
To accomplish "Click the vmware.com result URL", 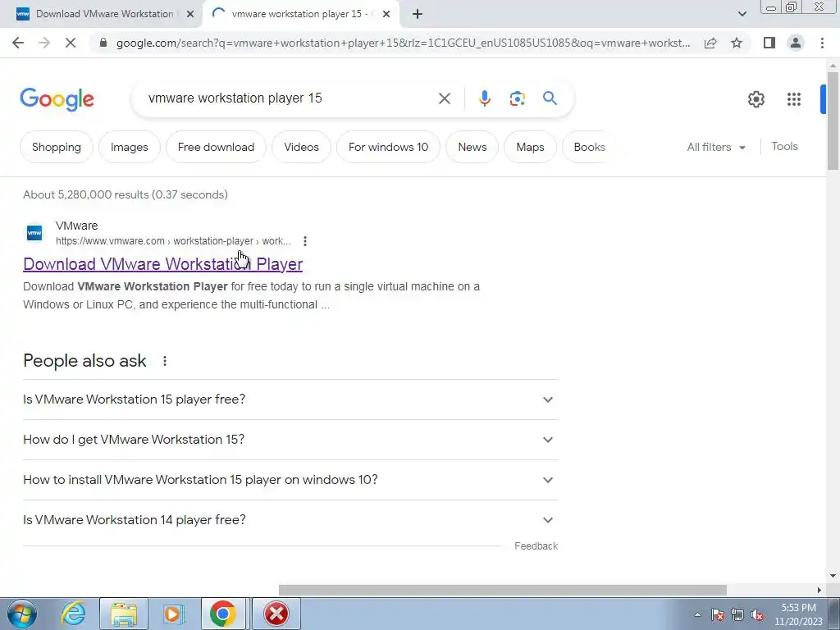I will pyautogui.click(x=173, y=241).
